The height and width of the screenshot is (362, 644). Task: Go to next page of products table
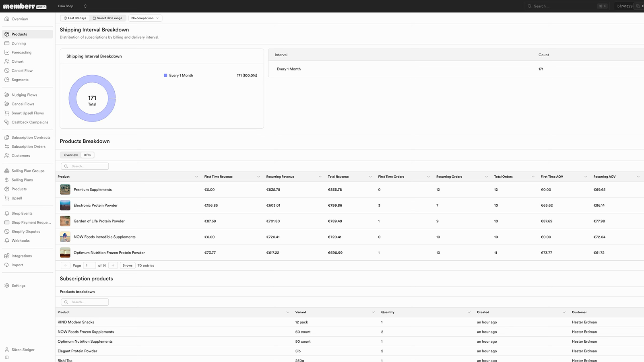click(x=113, y=265)
